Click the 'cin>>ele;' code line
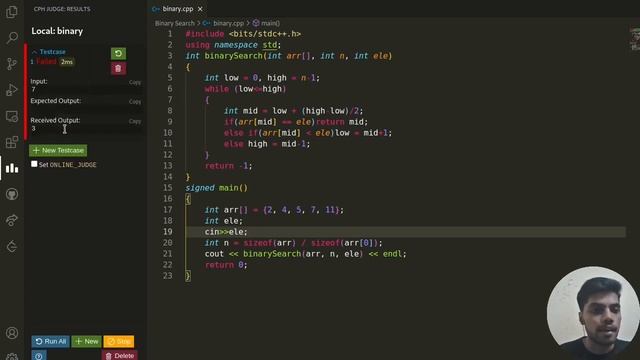Screen dimensions: 640x360 click(x=226, y=232)
